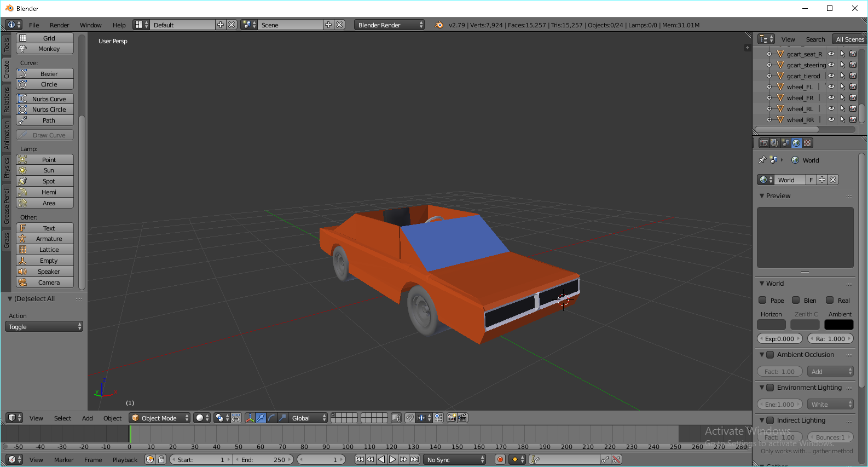Click the Monkey mesh icon button
Viewport: 868px width, 467px height.
click(x=45, y=49)
